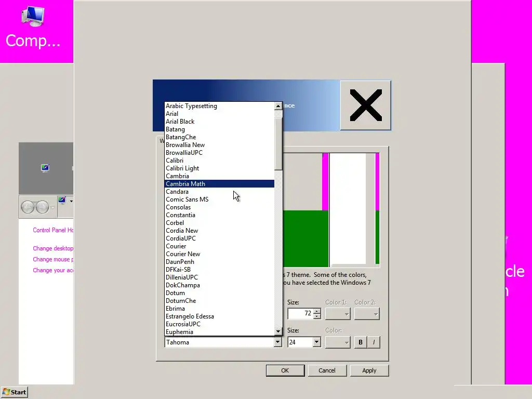The height and width of the screenshot is (399, 532).
Task: Select Cambria font
Action: click(x=220, y=176)
